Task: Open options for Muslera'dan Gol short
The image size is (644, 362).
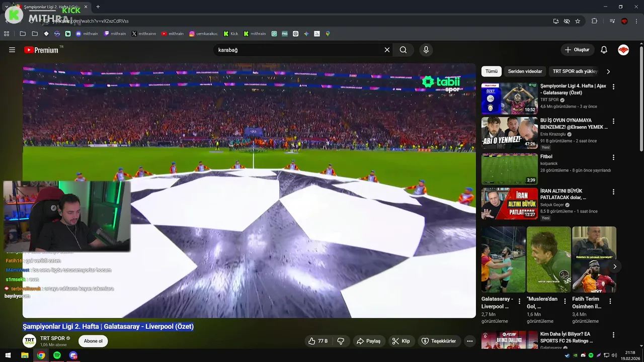Action: pos(565,301)
